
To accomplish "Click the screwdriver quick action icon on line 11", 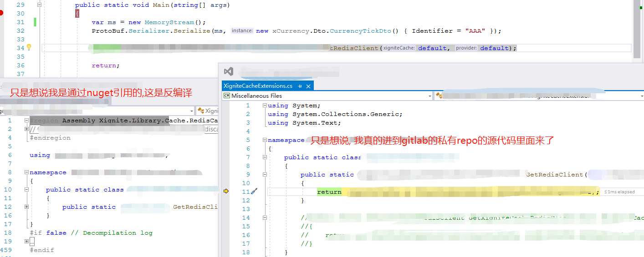I will point(255,191).
